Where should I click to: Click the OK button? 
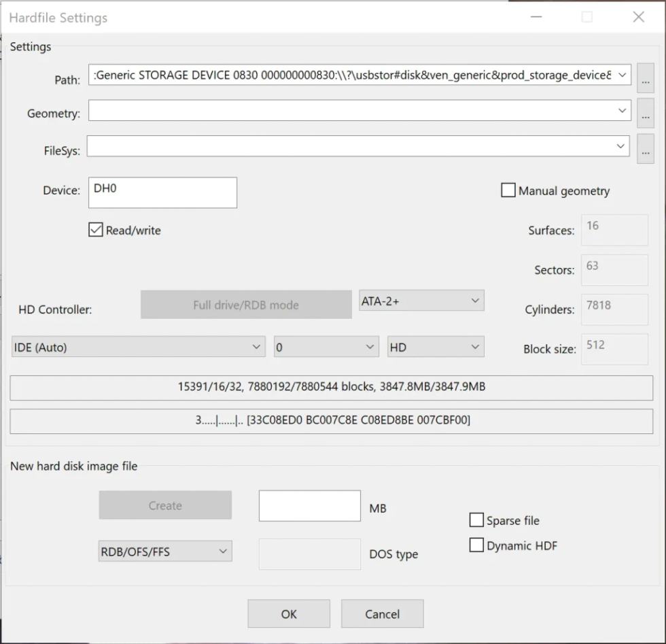[289, 614]
